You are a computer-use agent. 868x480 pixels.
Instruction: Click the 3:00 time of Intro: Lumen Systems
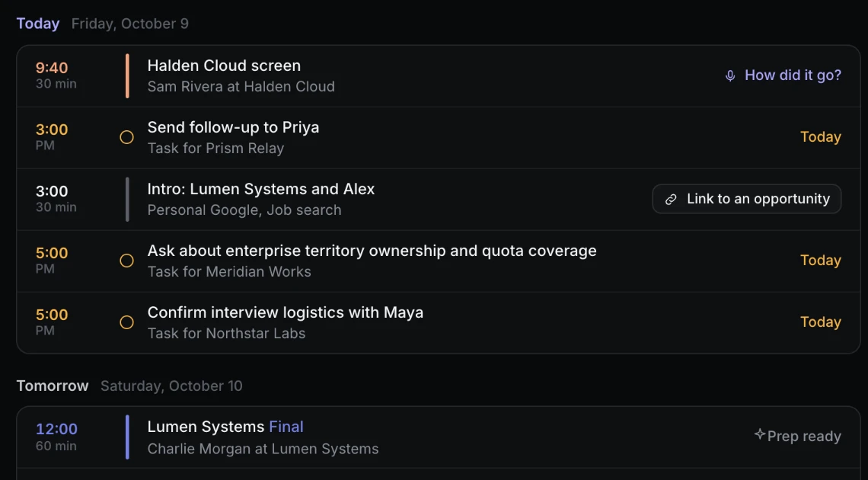tap(52, 191)
